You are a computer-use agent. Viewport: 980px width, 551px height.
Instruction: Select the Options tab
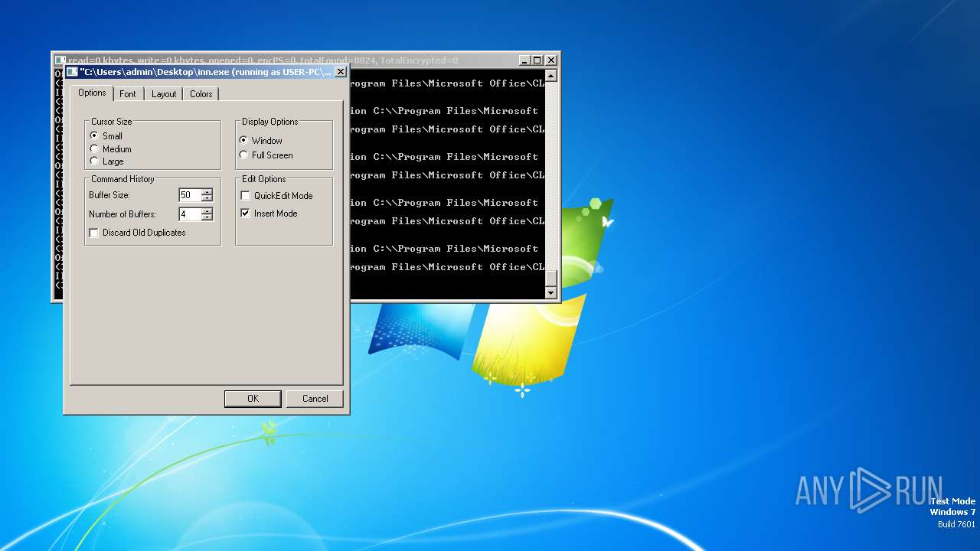pyautogui.click(x=92, y=93)
